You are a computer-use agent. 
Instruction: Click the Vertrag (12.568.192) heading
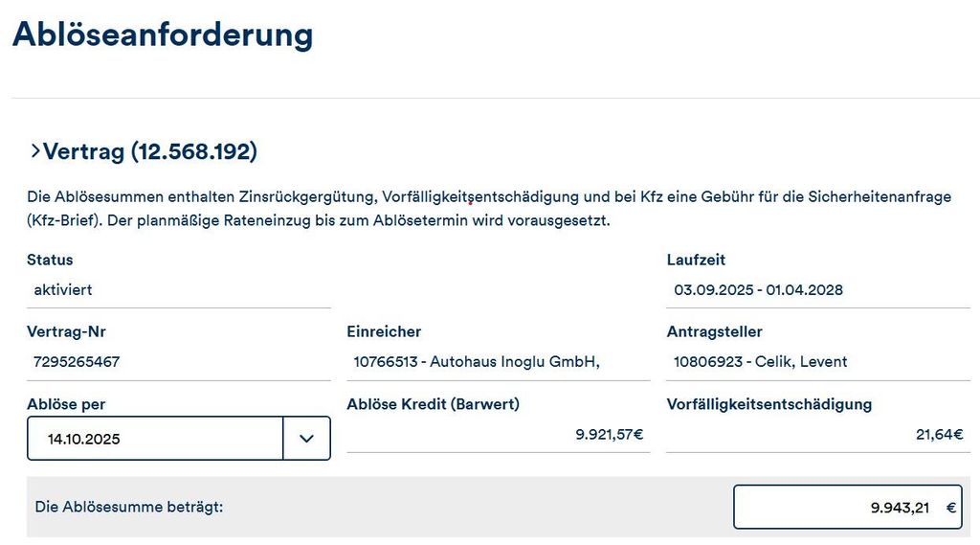click(x=150, y=151)
